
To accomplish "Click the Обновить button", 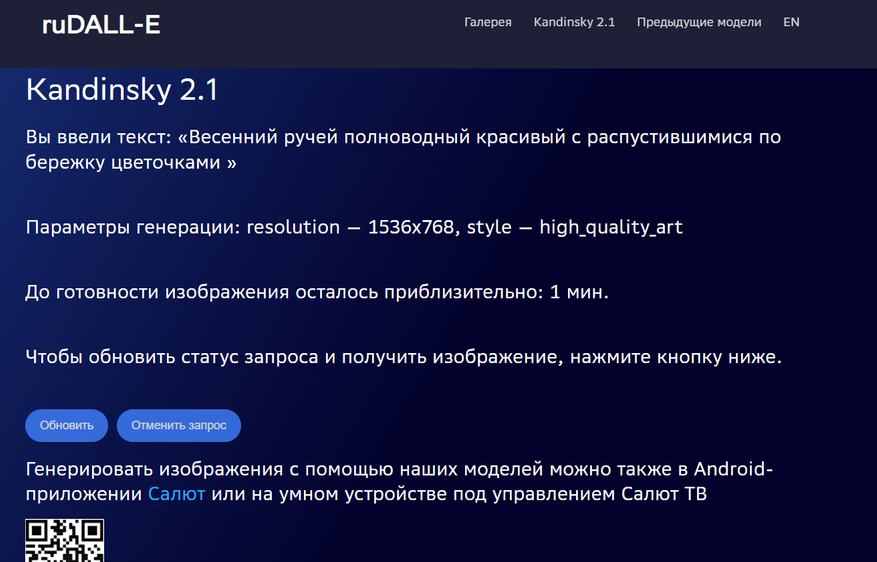I will tap(67, 426).
